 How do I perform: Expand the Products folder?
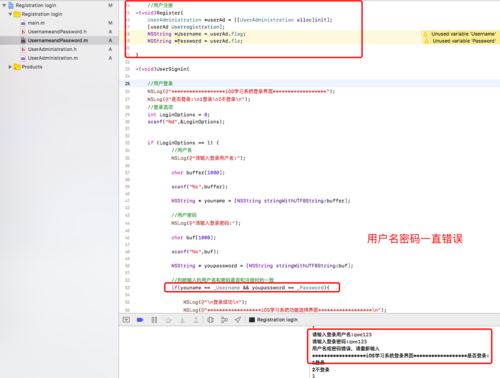[10, 67]
